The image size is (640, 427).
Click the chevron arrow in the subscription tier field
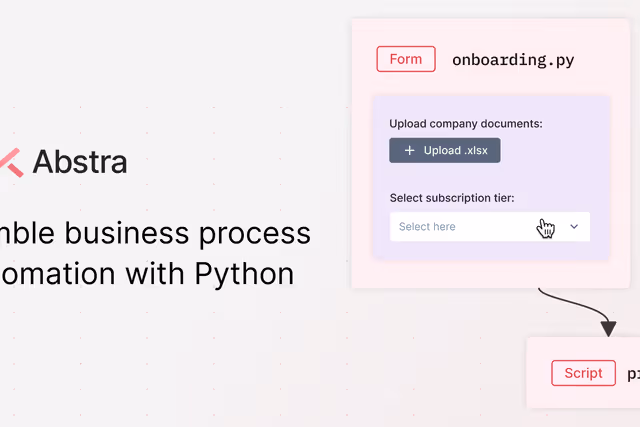pyautogui.click(x=574, y=227)
